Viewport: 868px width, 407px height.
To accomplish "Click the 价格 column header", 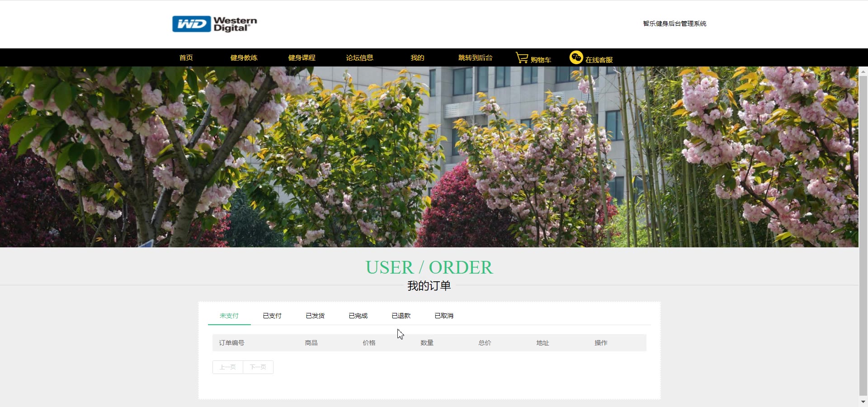I will pos(369,343).
